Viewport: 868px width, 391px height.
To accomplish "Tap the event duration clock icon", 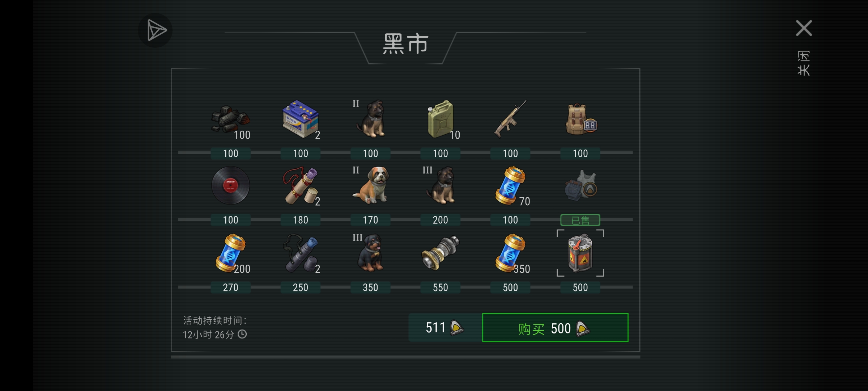I will pyautogui.click(x=242, y=334).
